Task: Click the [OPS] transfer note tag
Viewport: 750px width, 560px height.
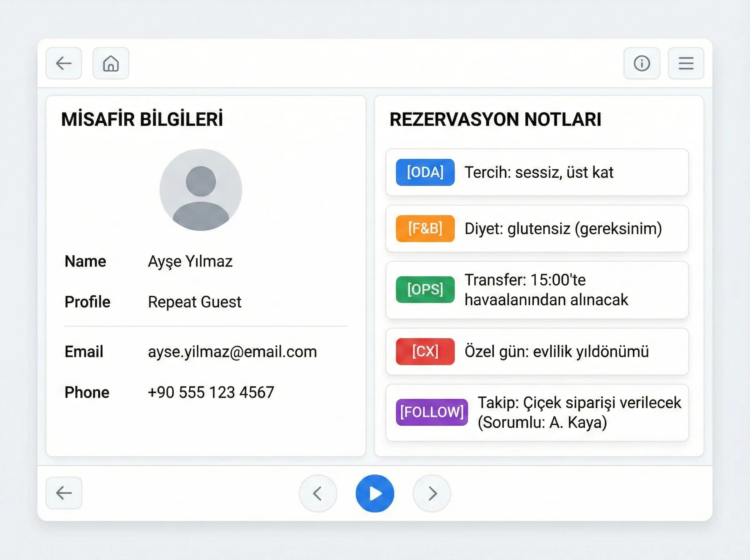Action: point(425,289)
